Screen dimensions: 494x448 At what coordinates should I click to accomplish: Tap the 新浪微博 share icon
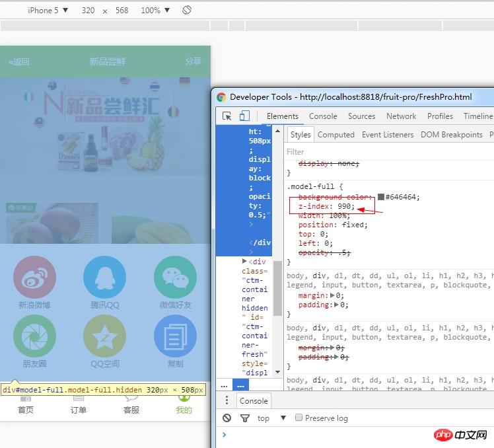click(34, 278)
